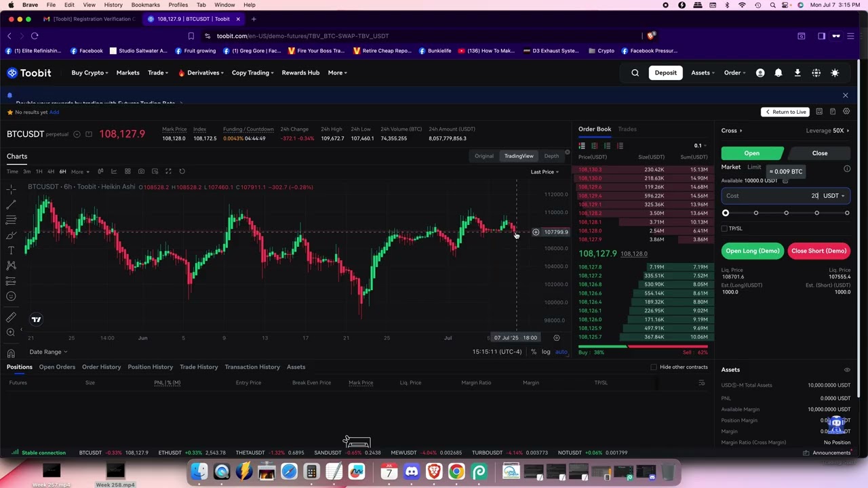Open the language globe icon
The image size is (868, 488).
coord(816,73)
